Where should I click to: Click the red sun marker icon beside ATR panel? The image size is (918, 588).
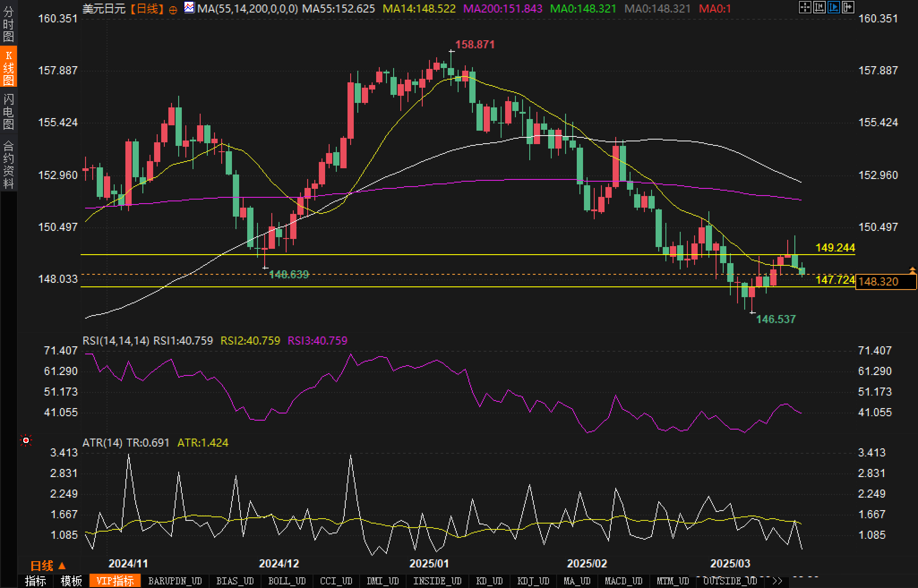26,441
